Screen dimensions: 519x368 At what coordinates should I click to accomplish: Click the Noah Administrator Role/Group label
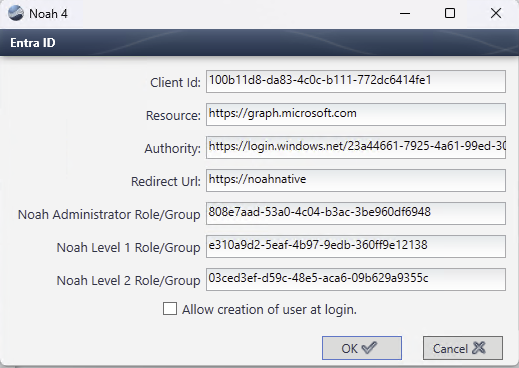(109, 214)
